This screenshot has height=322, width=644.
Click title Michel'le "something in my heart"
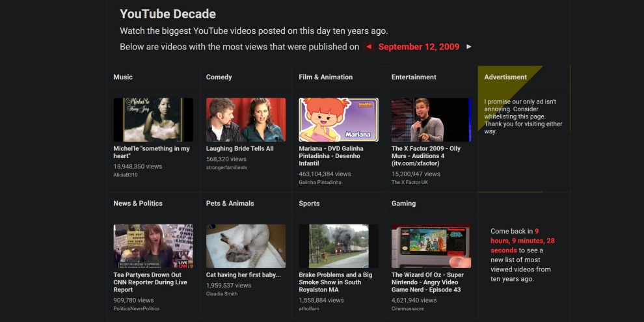[x=152, y=152]
